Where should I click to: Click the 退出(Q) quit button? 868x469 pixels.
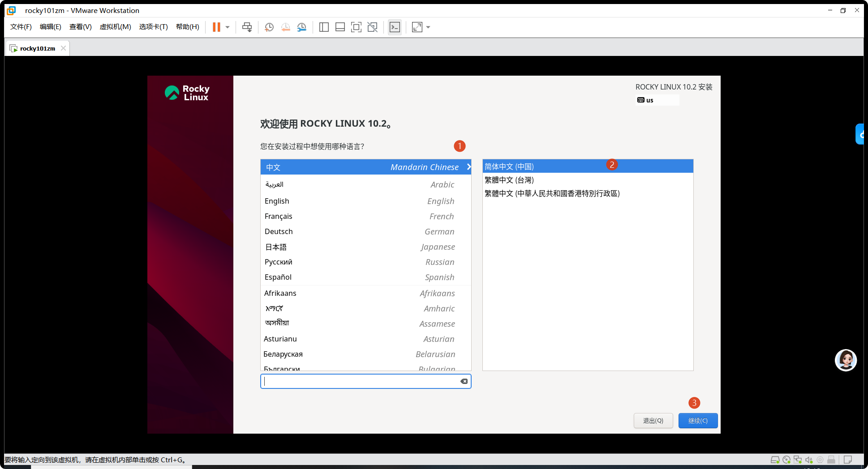[653, 421]
